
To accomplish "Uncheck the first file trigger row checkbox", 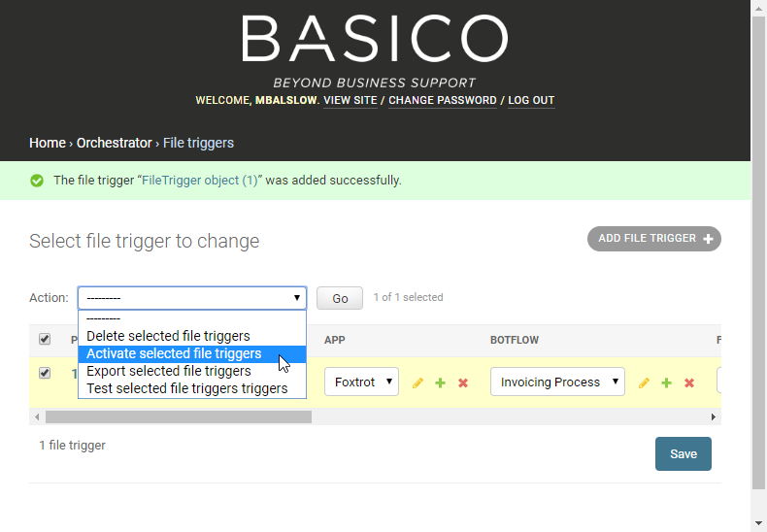I will tap(45, 373).
